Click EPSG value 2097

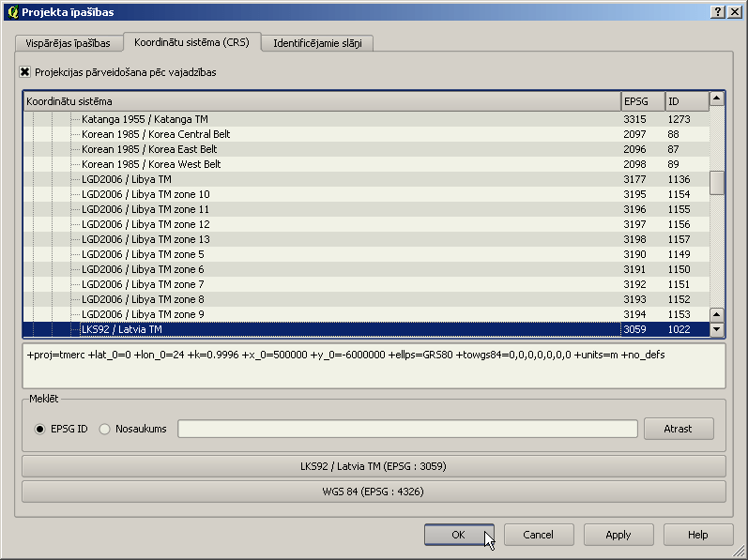click(634, 134)
